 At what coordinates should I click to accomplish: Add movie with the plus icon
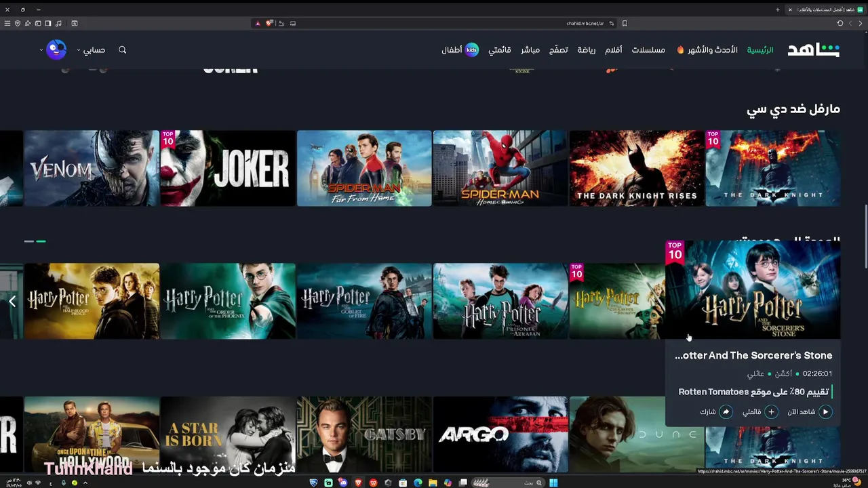pyautogui.click(x=771, y=411)
